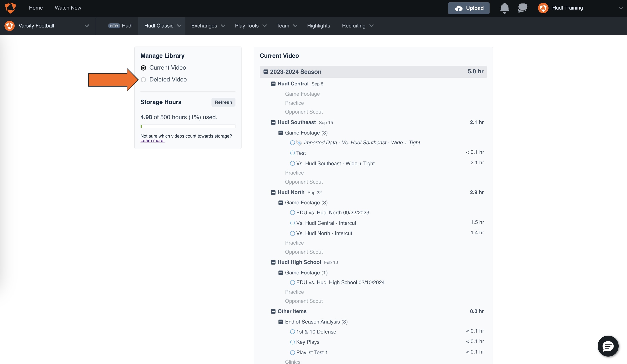Click the cloud Upload button
This screenshot has height=364, width=627.
469,8
